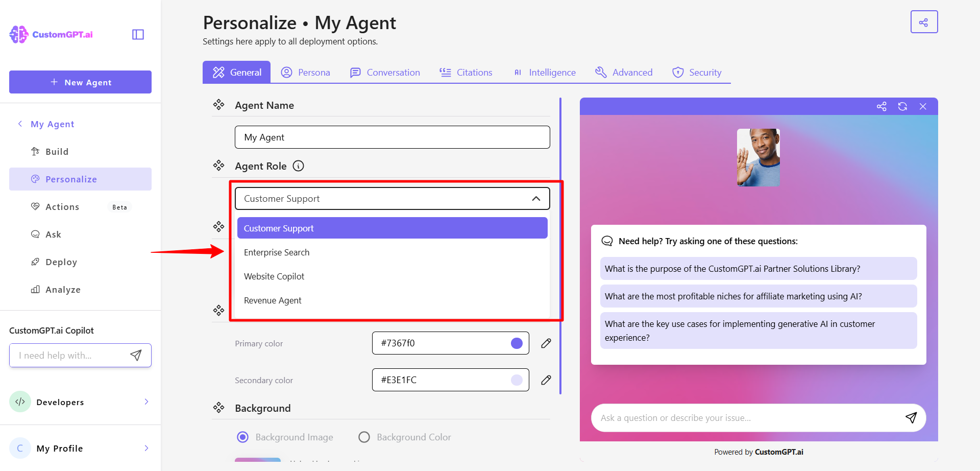Screen dimensions: 980x471
Task: Click the primary color swatch circle
Action: (x=517, y=343)
